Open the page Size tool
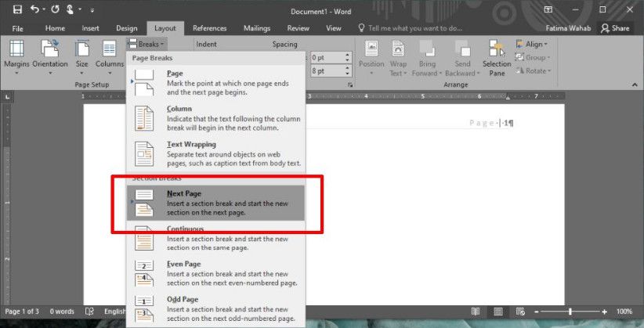644x328 pixels. coord(82,55)
